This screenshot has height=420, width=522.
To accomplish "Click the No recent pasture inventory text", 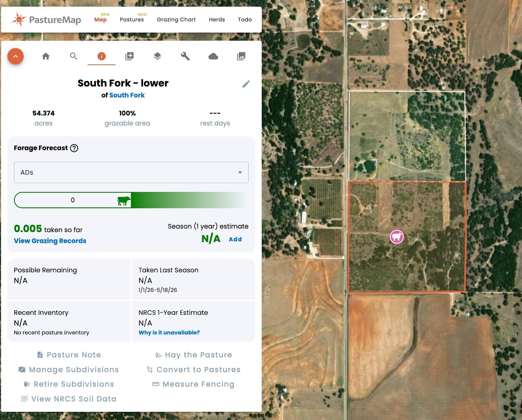I will (51, 333).
